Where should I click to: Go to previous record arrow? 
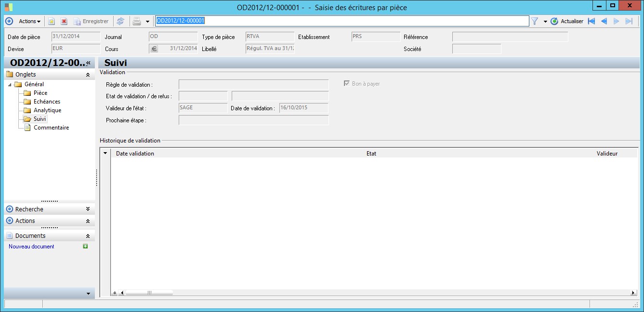click(x=604, y=21)
